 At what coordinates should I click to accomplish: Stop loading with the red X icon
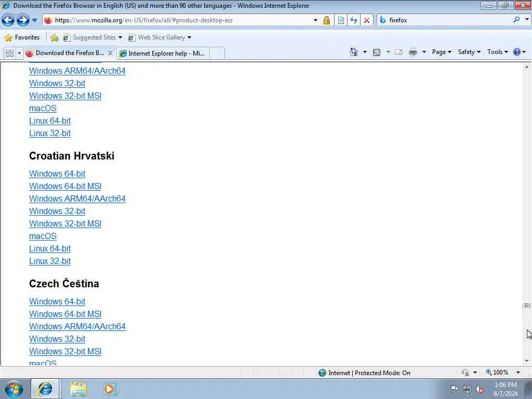coord(366,20)
